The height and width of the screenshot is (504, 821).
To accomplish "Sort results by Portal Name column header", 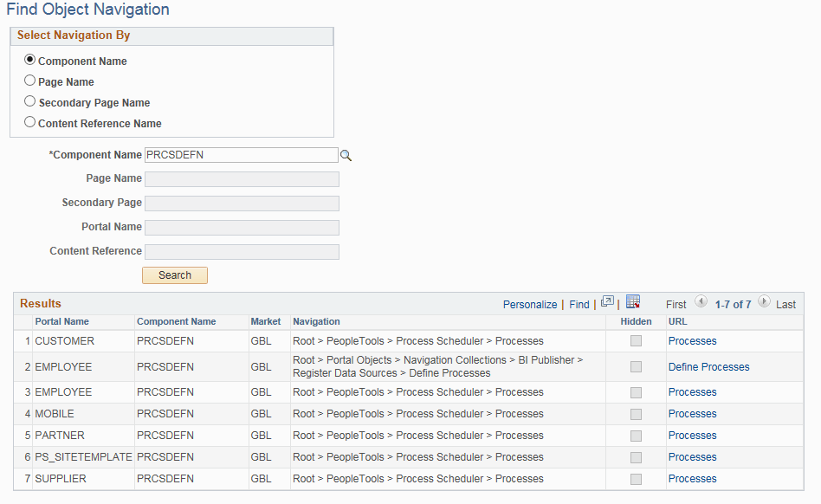I will [x=61, y=321].
